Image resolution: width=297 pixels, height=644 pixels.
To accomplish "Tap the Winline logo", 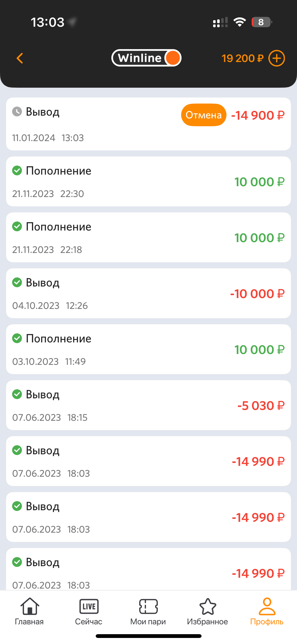I will pos(146,58).
